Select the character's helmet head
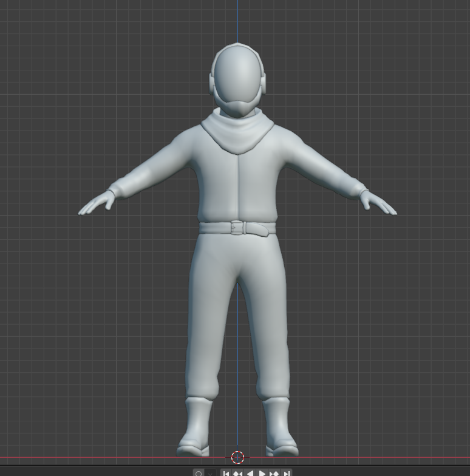 coord(237,80)
